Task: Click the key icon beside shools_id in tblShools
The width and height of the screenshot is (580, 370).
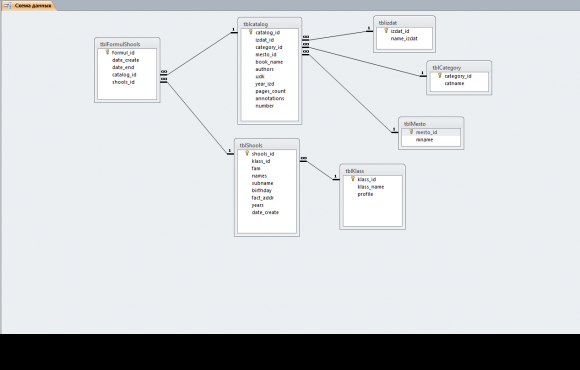Action: point(247,154)
